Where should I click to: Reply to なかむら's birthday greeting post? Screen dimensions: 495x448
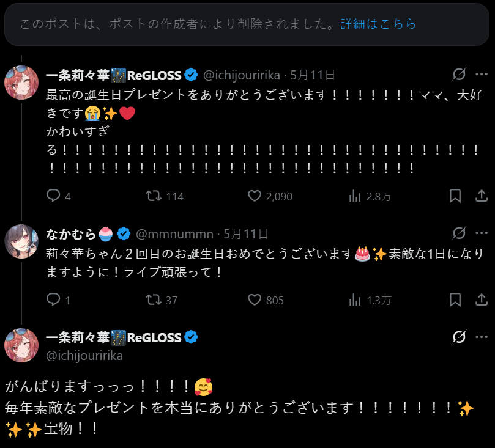[54, 300]
